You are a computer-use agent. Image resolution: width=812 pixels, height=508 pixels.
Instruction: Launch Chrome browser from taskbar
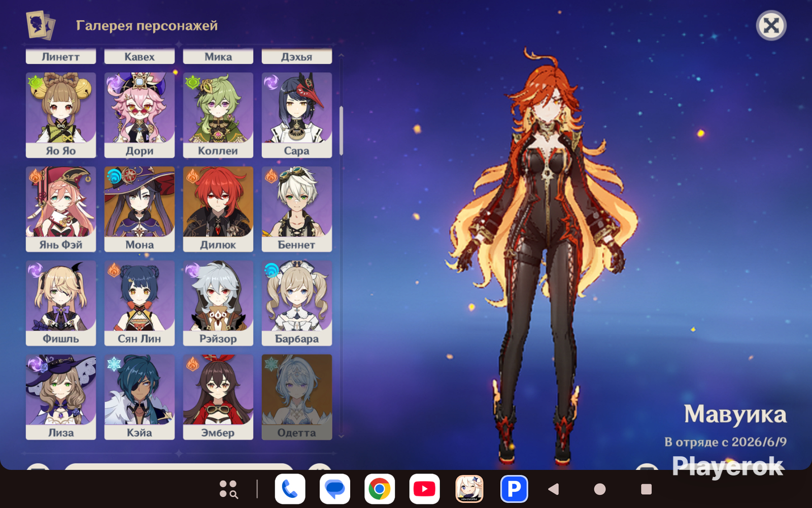[x=380, y=489]
